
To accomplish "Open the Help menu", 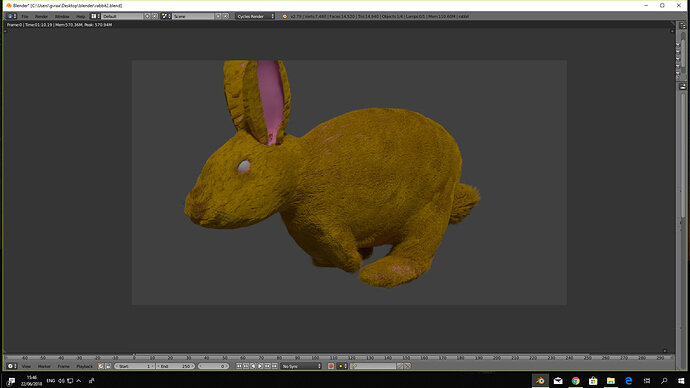I will (x=81, y=16).
